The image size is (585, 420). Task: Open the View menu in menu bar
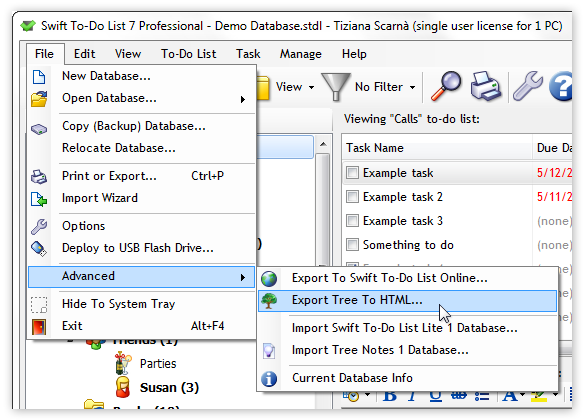[x=128, y=54]
